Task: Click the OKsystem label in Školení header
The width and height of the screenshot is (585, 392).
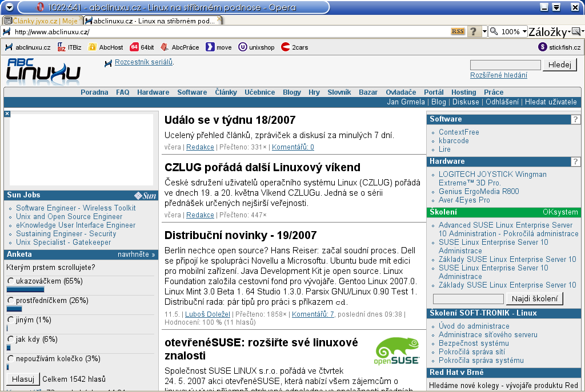Action: pyautogui.click(x=560, y=212)
